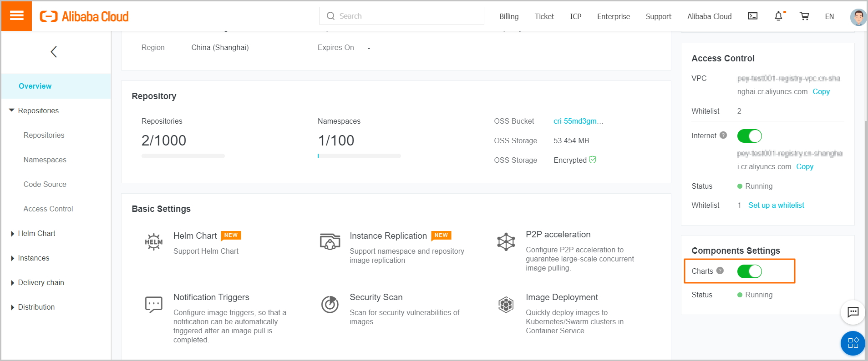
Task: Open the EN language selector
Action: pos(829,16)
